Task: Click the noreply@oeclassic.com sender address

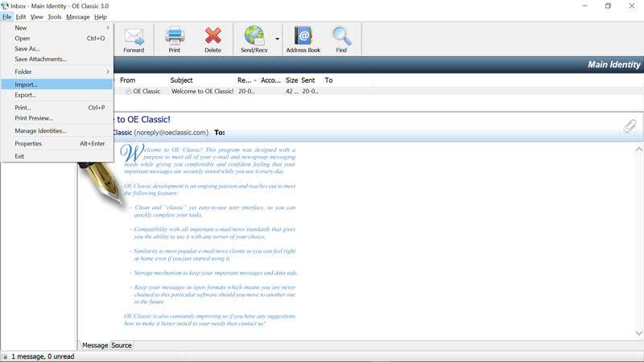Action: click(171, 133)
